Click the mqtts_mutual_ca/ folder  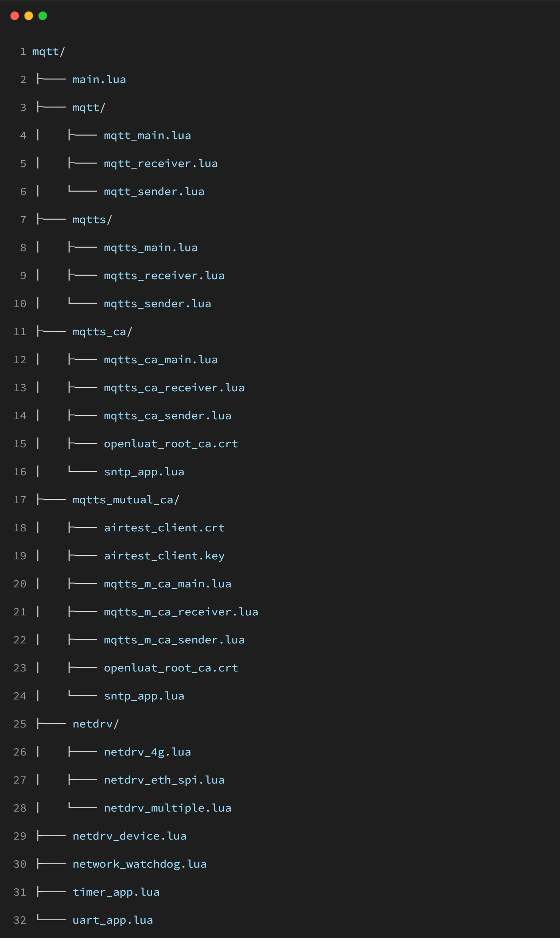pyautogui.click(x=126, y=499)
